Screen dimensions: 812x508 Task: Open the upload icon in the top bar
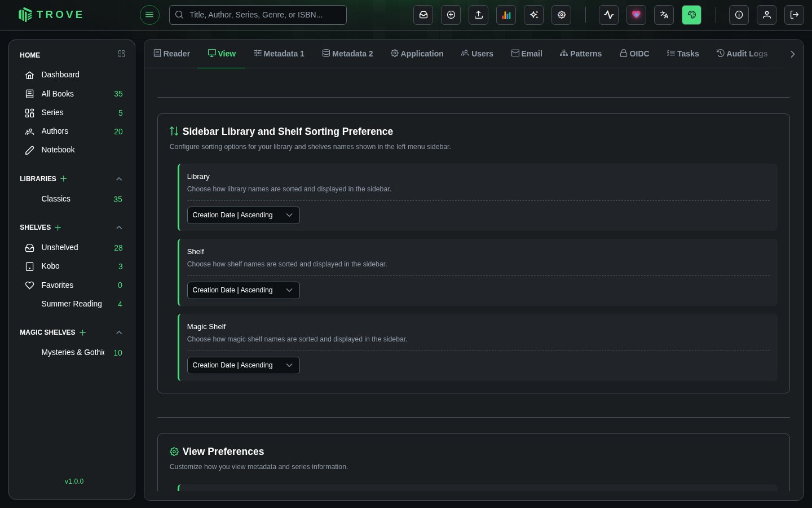[478, 15]
